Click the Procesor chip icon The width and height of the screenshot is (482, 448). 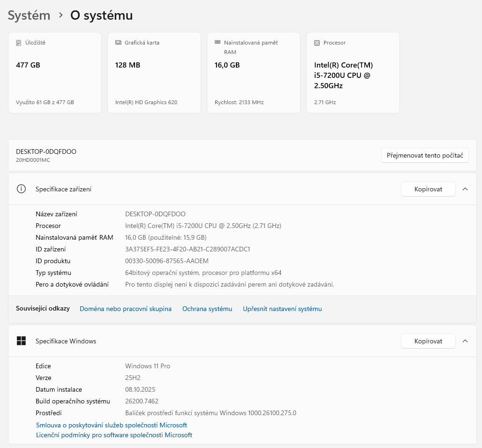point(316,43)
